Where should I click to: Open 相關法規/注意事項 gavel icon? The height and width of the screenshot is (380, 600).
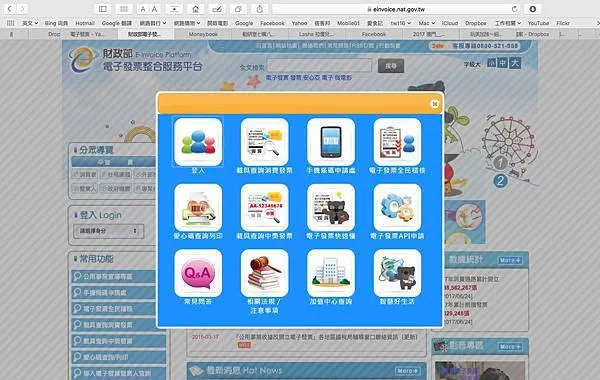click(264, 273)
